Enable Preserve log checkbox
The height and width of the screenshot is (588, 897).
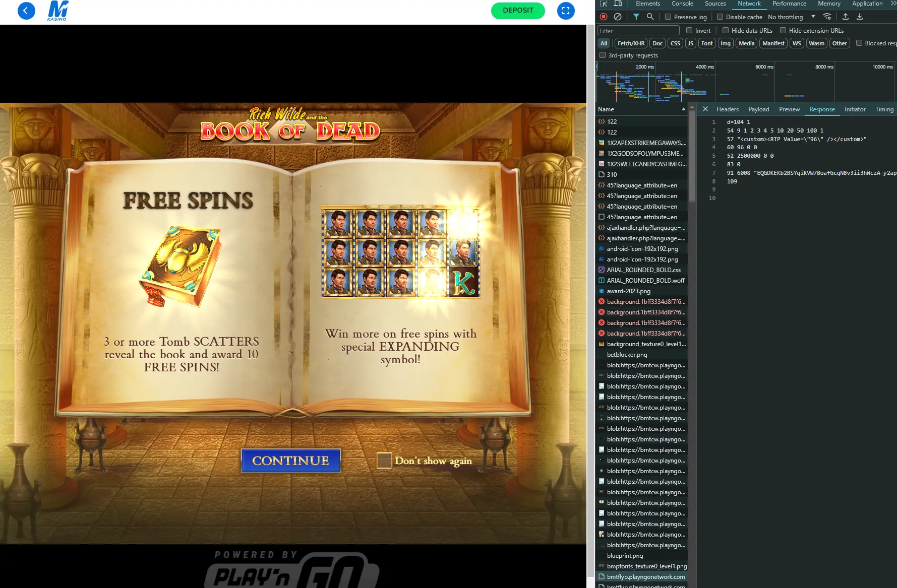point(668,17)
